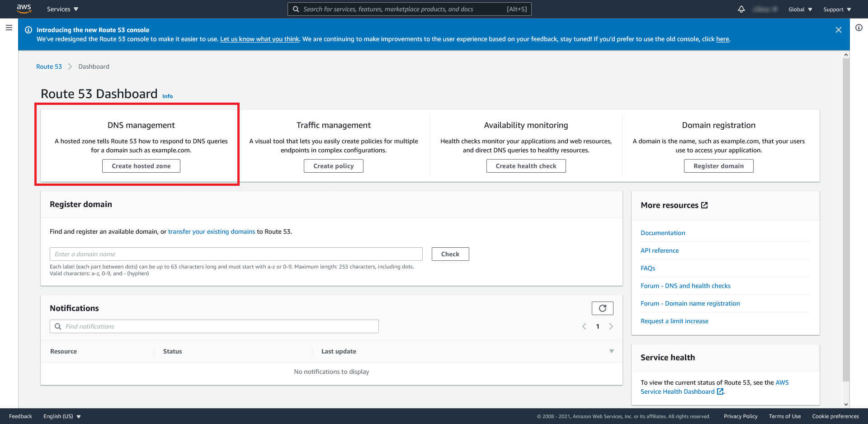This screenshot has height=424, width=868.
Task: Click the Find notifications search icon
Action: (58, 326)
